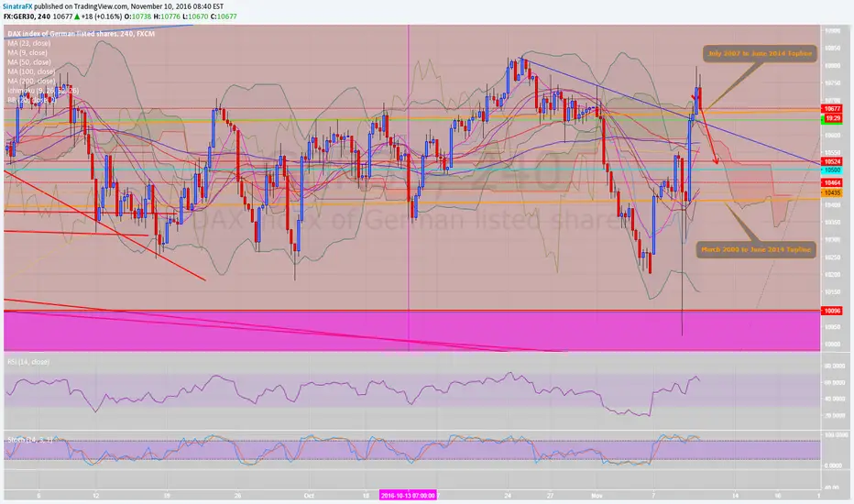This screenshot has width=854, height=504.
Task: Click the low value L:10670 in header
Action: tap(195, 16)
